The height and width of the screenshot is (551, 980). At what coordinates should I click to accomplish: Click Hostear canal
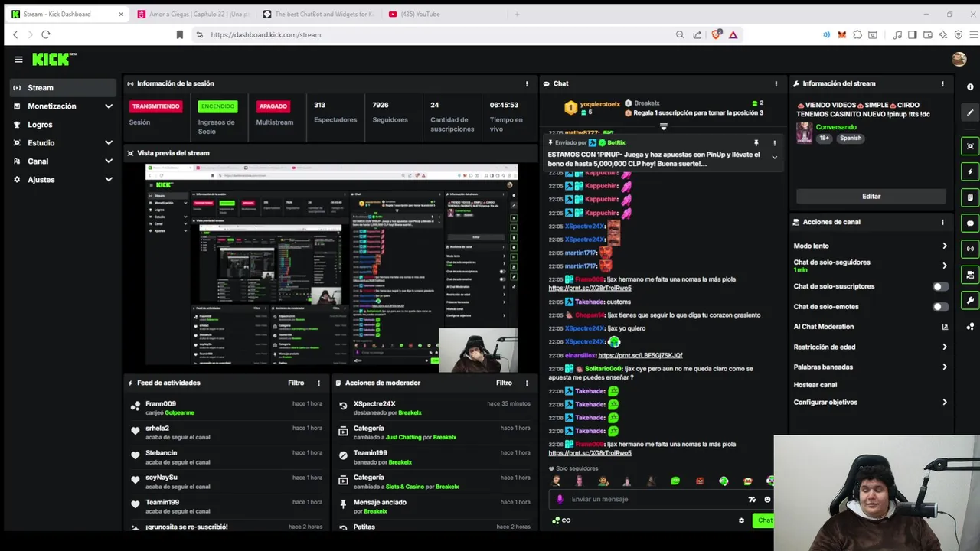(x=815, y=385)
